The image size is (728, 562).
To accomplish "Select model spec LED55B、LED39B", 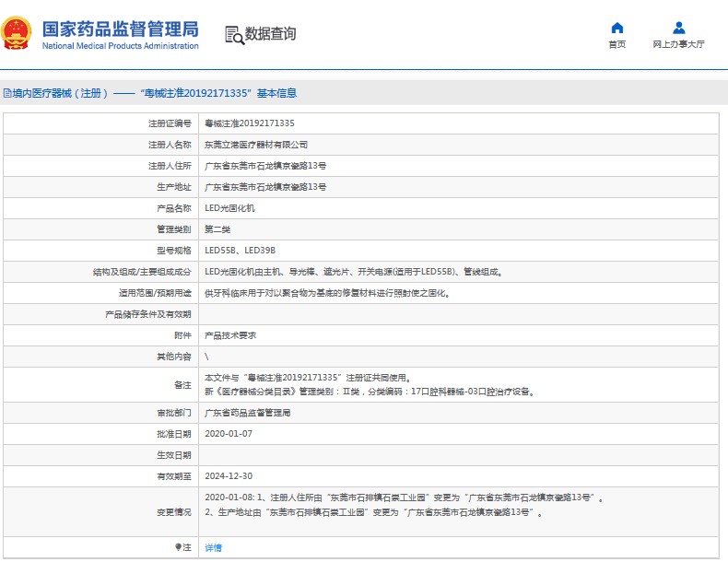I will click(x=240, y=251).
